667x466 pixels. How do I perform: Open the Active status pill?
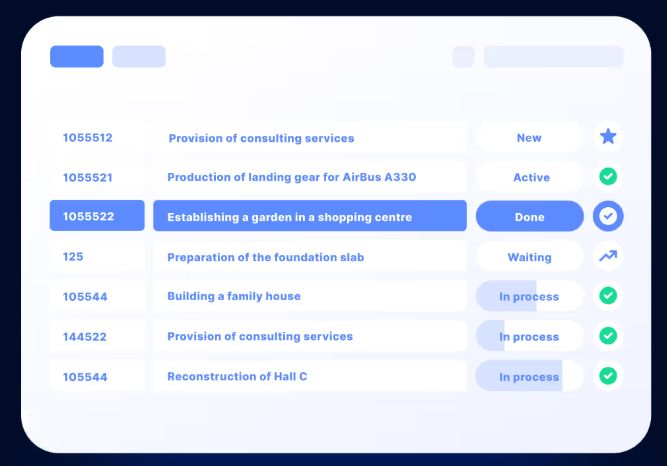(529, 177)
